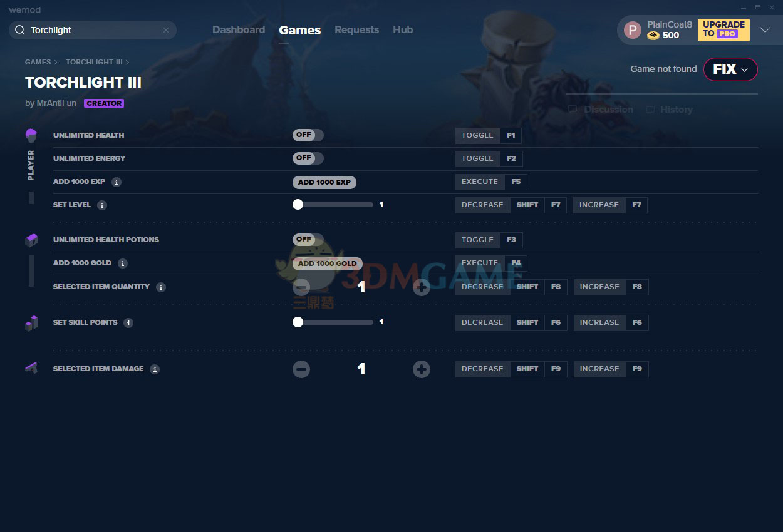Click the inventory chest category icon
Viewport: 783px width, 532px height.
click(x=31, y=240)
